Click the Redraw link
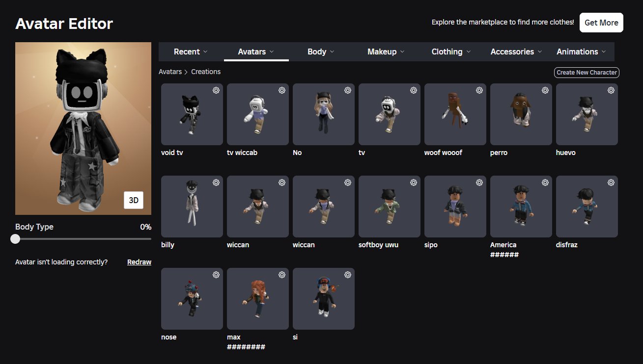 click(139, 262)
